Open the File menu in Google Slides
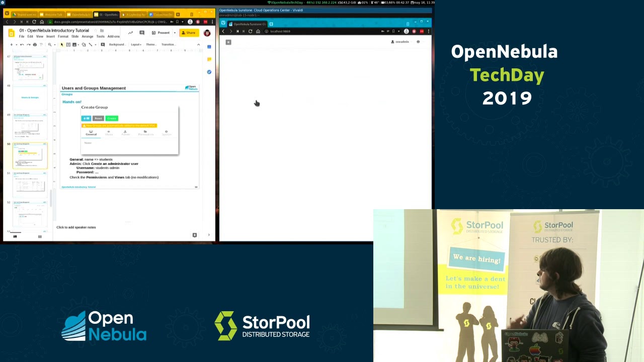Image resolution: width=644 pixels, height=362 pixels. click(x=22, y=36)
